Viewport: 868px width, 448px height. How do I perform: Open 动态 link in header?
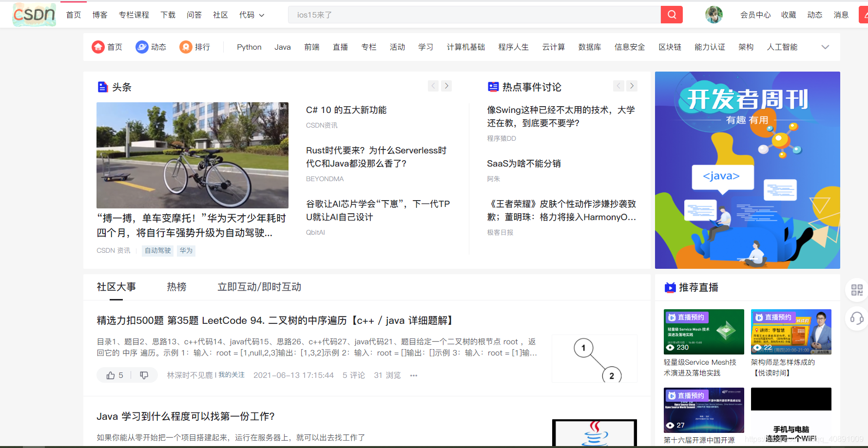pos(815,15)
